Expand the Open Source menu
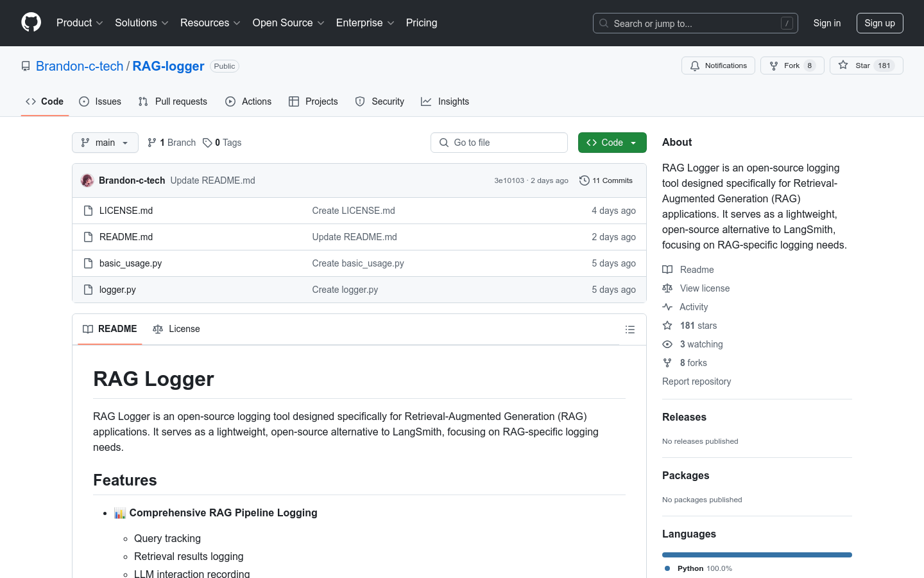 tap(288, 22)
